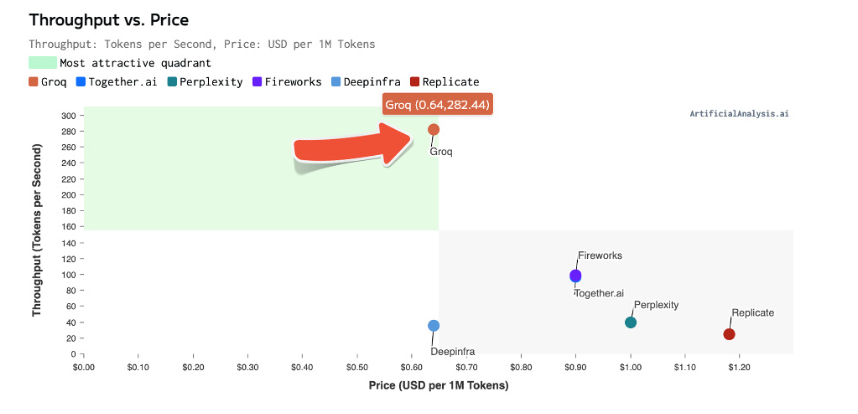
Task: Click the Replicate dark red data point
Action: pyautogui.click(x=729, y=334)
